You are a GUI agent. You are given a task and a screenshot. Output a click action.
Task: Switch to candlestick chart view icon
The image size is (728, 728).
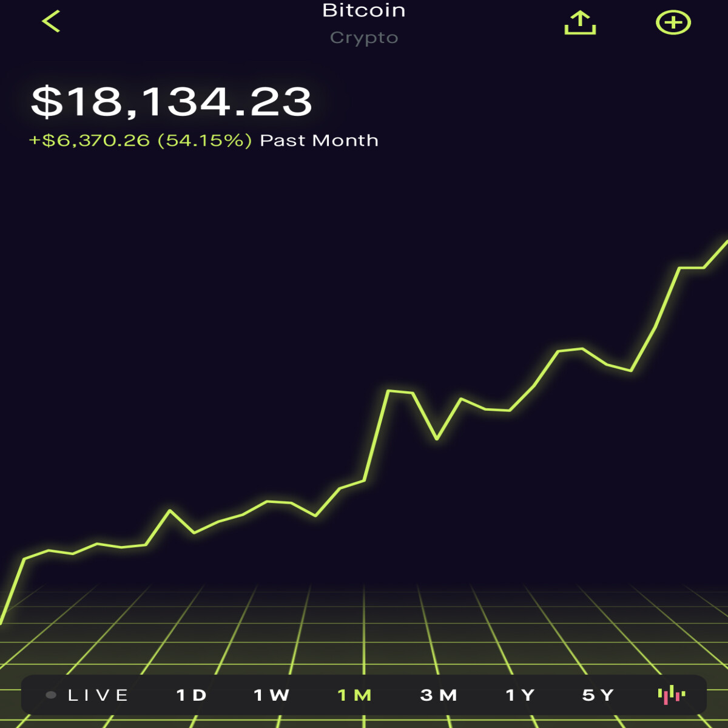pyautogui.click(x=672, y=695)
